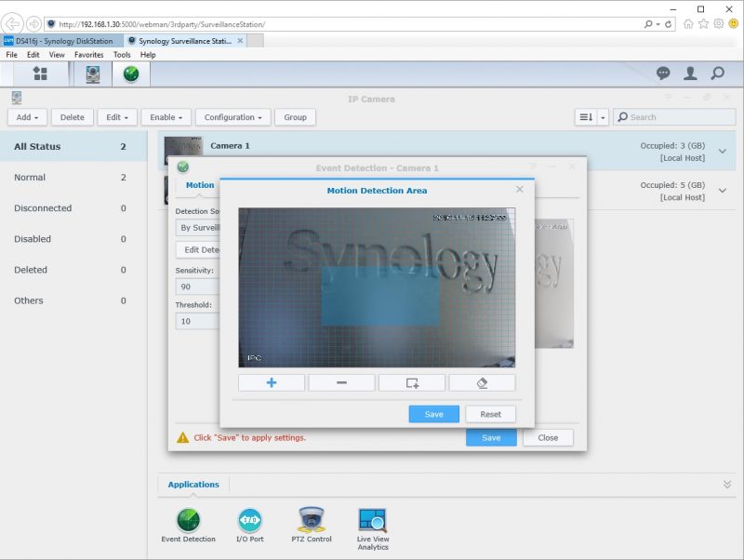The image size is (744, 560).
Task: Click Save in Motion Detection Area dialog
Action: [433, 414]
